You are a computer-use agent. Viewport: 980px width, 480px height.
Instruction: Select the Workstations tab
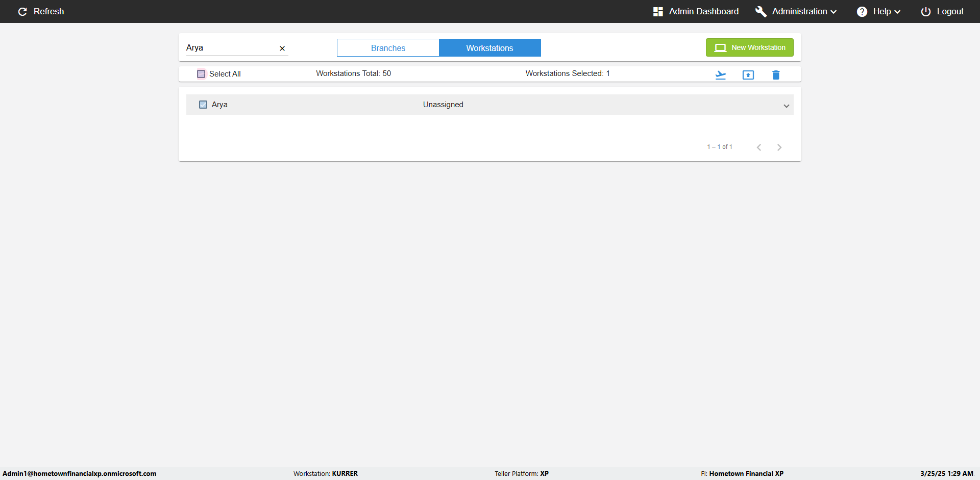tap(490, 48)
